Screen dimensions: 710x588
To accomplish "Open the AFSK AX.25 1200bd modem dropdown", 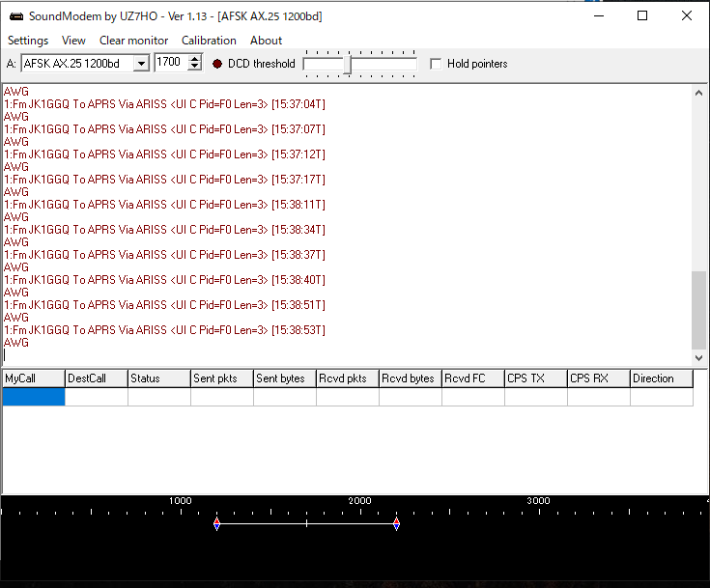I will pos(141,64).
